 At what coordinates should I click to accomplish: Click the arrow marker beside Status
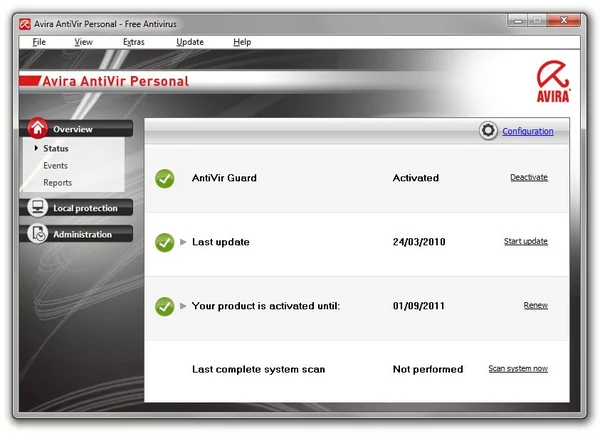36,148
